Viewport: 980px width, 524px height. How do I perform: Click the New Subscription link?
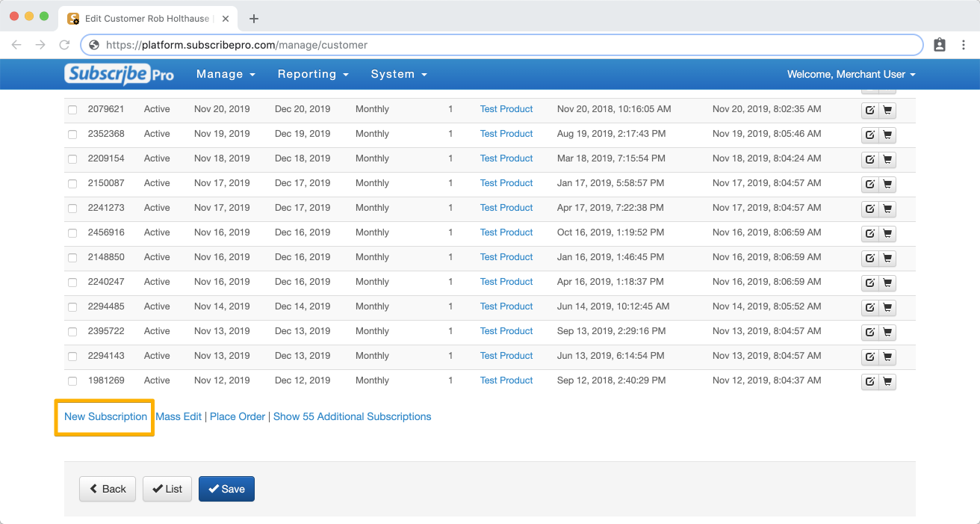tap(105, 416)
